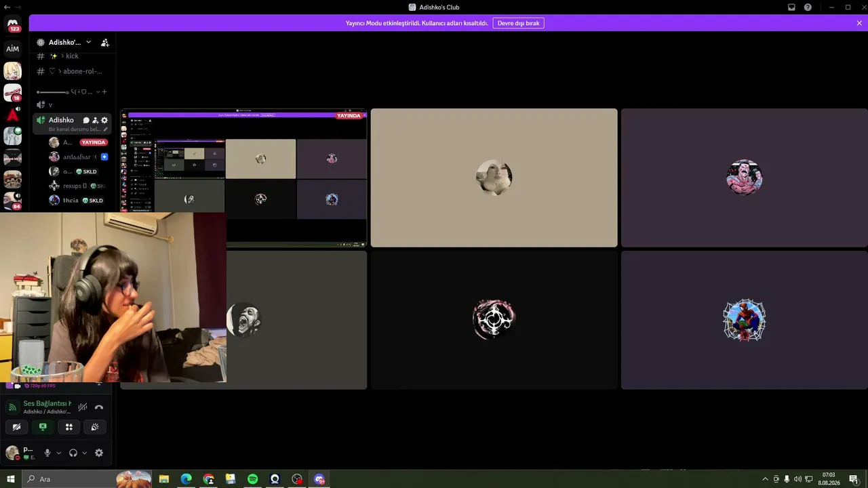The image size is (868, 488).
Task: Edit channel status pencil icon
Action: click(x=105, y=129)
